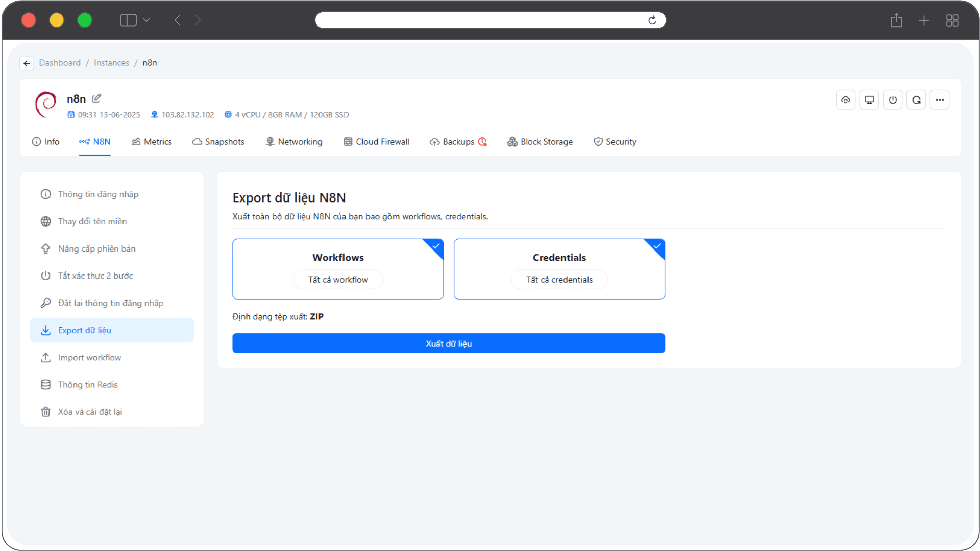Go to the Networking tab
The height and width of the screenshot is (551, 980).
tap(294, 142)
